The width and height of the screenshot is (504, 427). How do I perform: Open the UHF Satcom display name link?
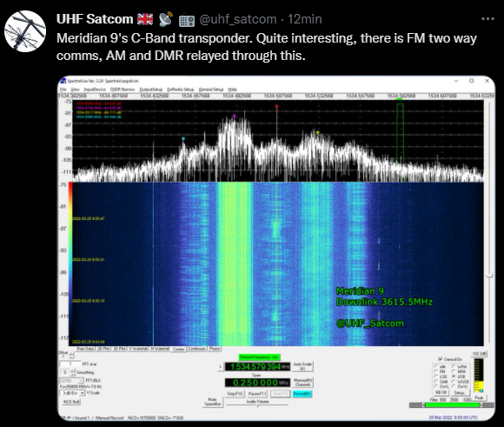[95, 19]
